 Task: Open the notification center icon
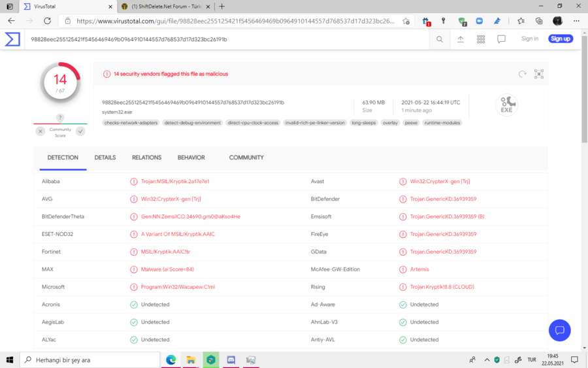point(574,360)
